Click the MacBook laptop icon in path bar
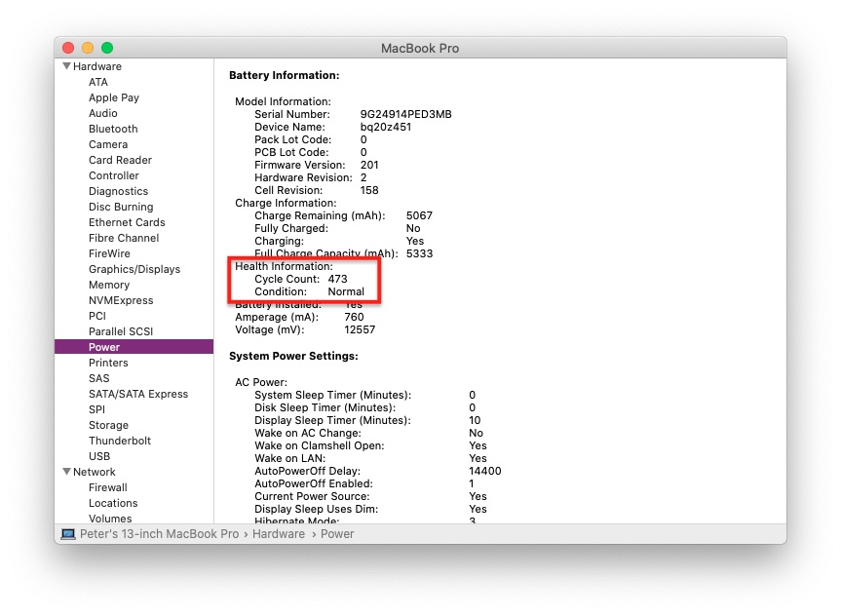The width and height of the screenshot is (841, 616). [68, 534]
